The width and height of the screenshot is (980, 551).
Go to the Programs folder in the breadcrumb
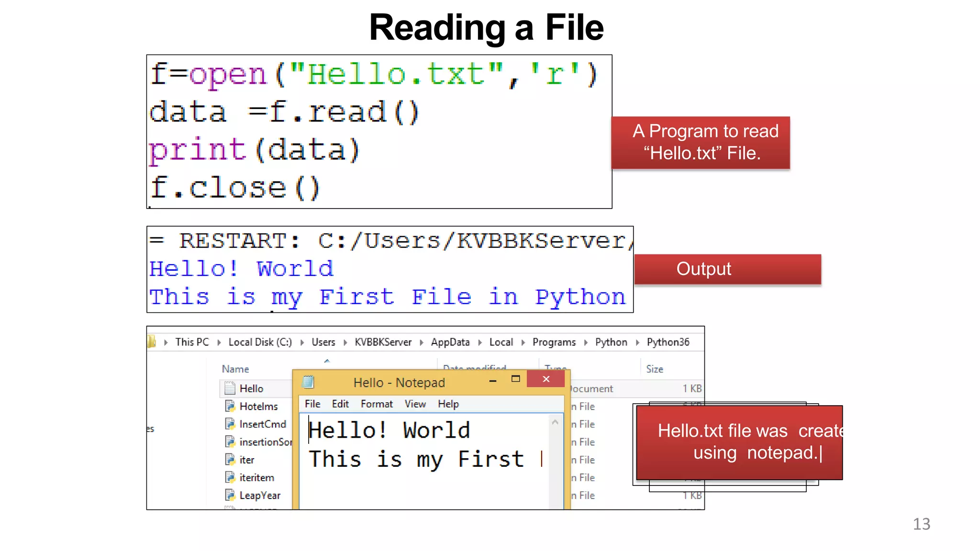[554, 342]
